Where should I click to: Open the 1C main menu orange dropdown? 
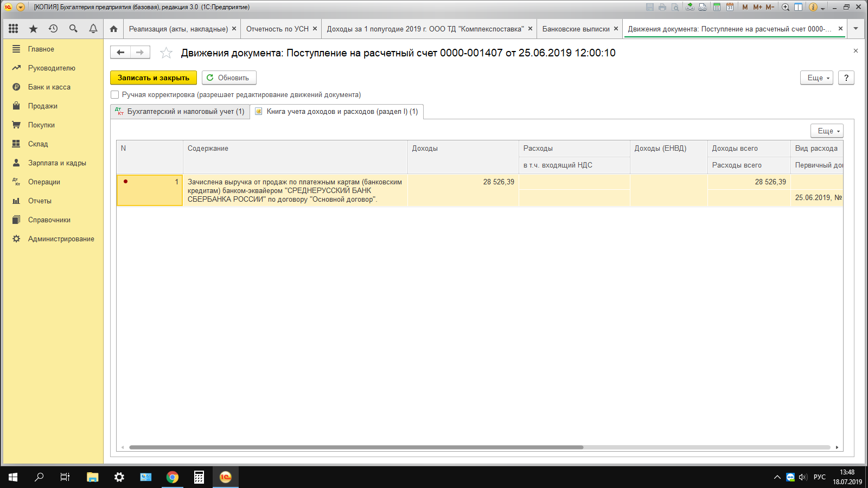21,7
